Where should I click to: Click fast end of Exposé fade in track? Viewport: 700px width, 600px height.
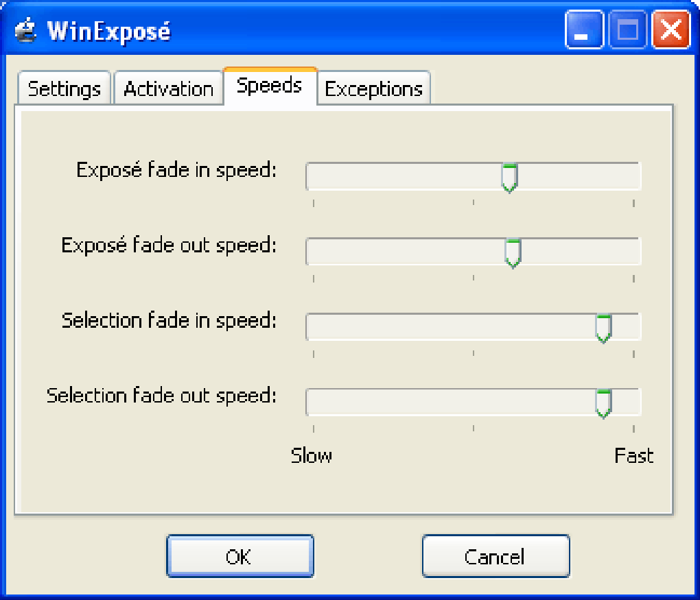pos(633,178)
